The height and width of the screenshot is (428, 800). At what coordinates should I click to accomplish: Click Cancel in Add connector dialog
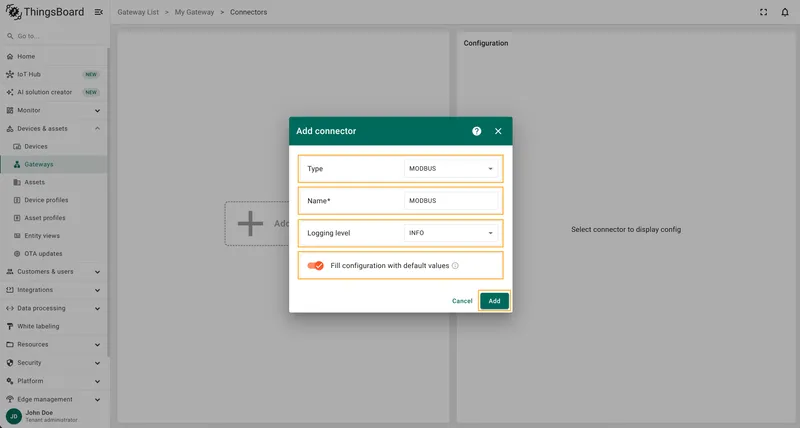pyautogui.click(x=462, y=301)
